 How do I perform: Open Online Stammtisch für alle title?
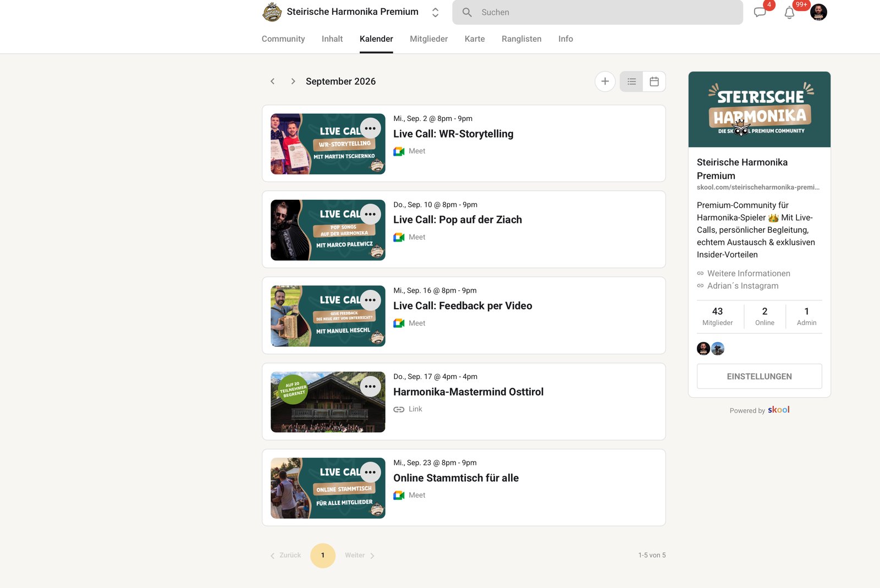pos(456,478)
